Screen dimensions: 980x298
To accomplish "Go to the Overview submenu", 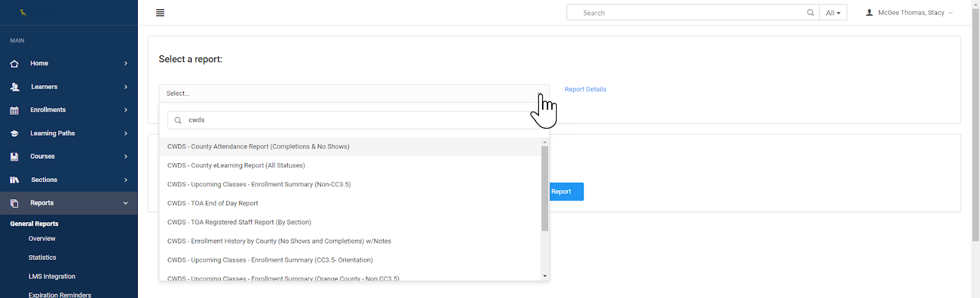I will pyautogui.click(x=42, y=239).
